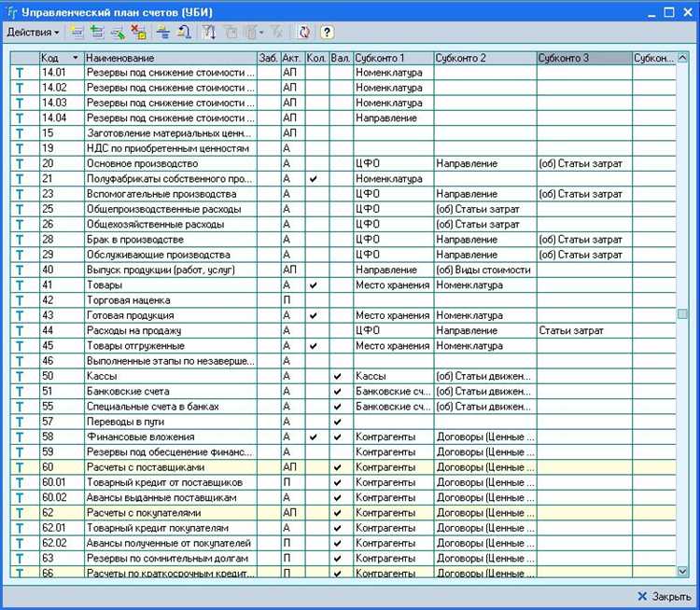
Task: Toggle Кол. checkmark for account 43 Готовая продукция
Action: (314, 316)
